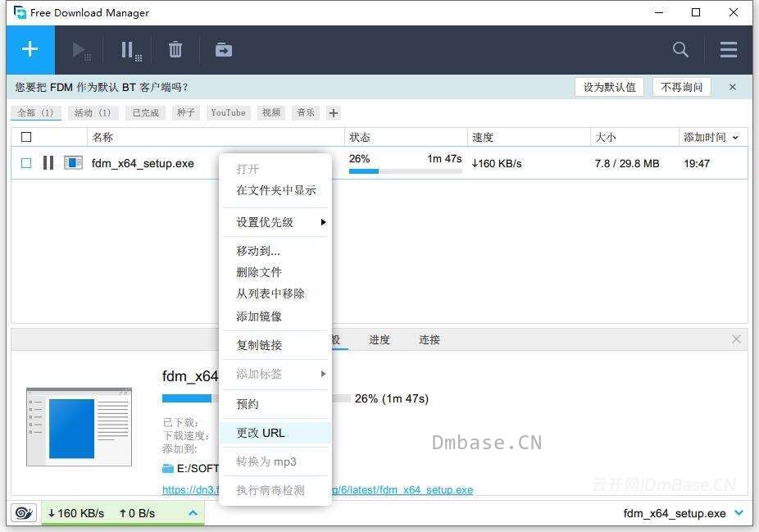Choose 复制链接 from context menu

click(x=275, y=345)
